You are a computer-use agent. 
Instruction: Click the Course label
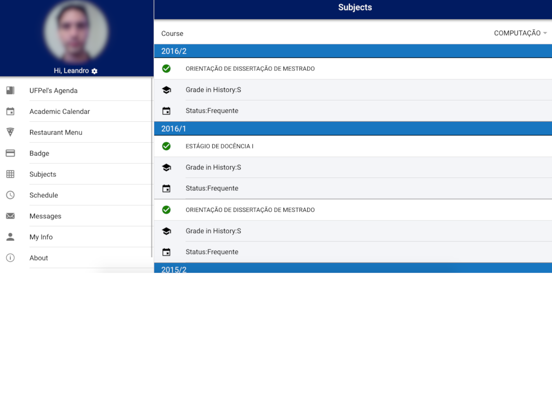coord(172,33)
